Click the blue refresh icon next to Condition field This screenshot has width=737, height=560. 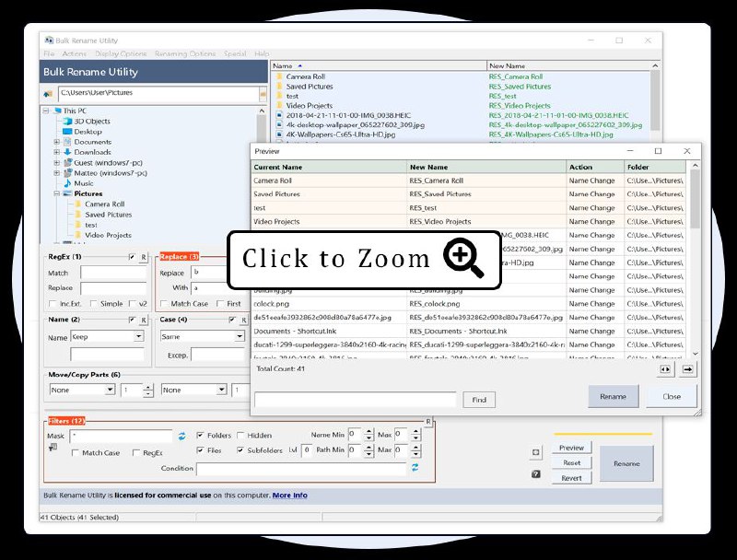pos(415,468)
